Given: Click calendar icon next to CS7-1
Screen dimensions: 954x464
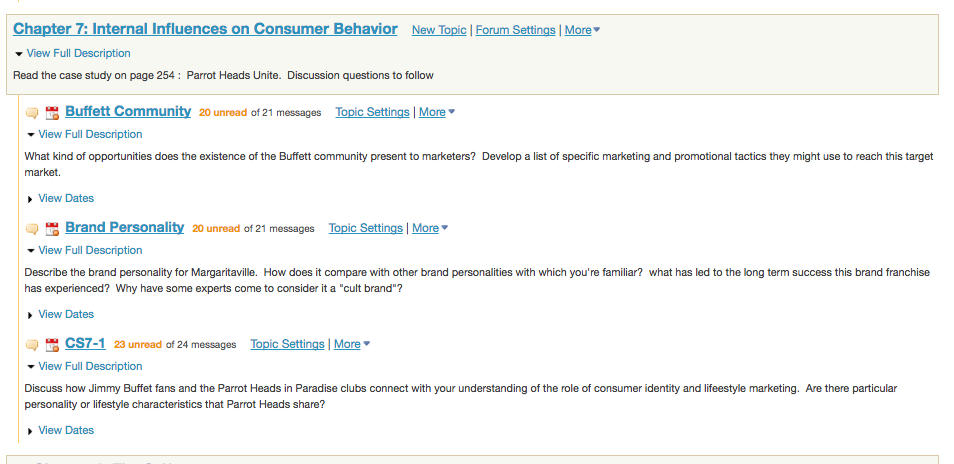Looking at the screenshot, I should click(x=52, y=345).
